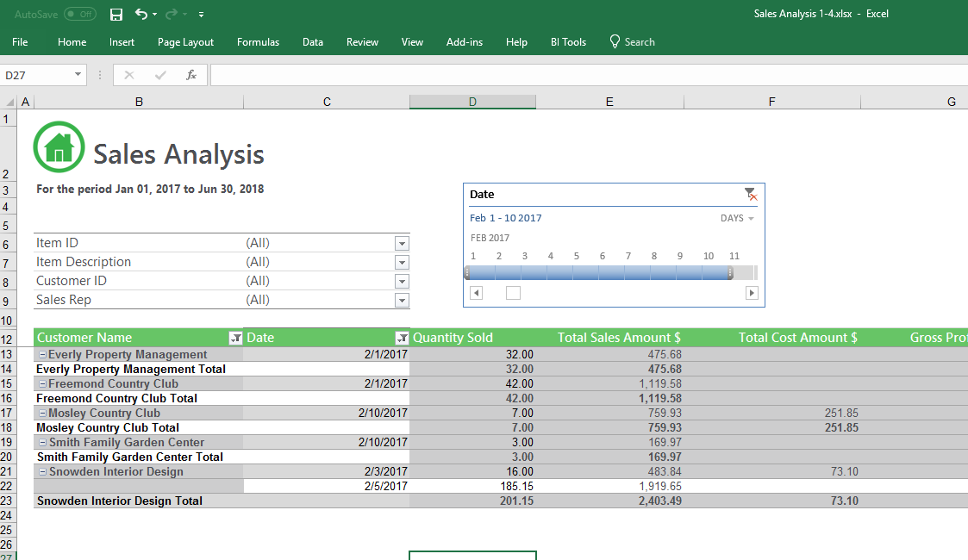Click Customer Name column filter button

[235, 339]
